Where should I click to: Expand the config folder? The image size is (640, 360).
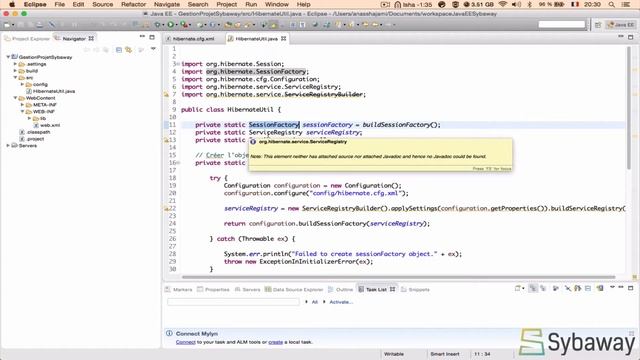[22, 84]
